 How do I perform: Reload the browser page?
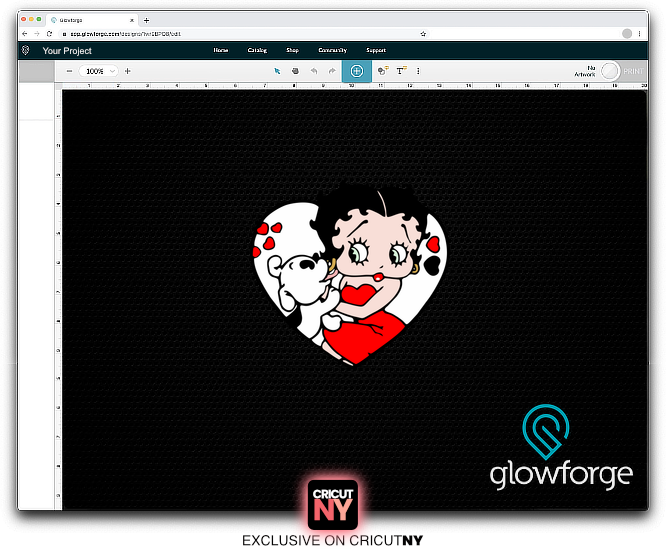click(50, 34)
